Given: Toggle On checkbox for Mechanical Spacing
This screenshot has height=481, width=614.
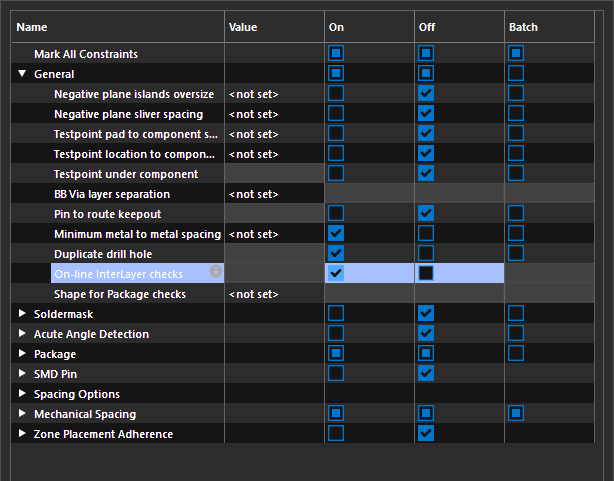Looking at the screenshot, I should [x=336, y=413].
